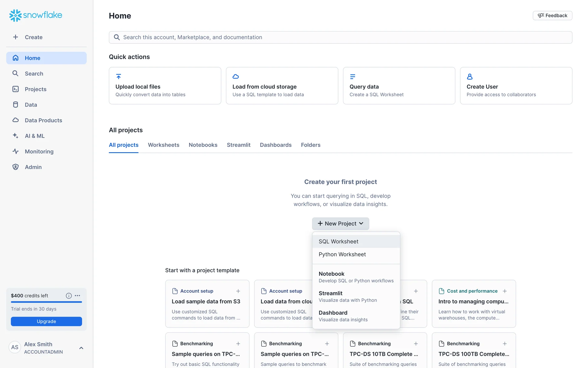This screenshot has width=588, height=368.
Task: Click the credits info icon
Action: point(69,296)
